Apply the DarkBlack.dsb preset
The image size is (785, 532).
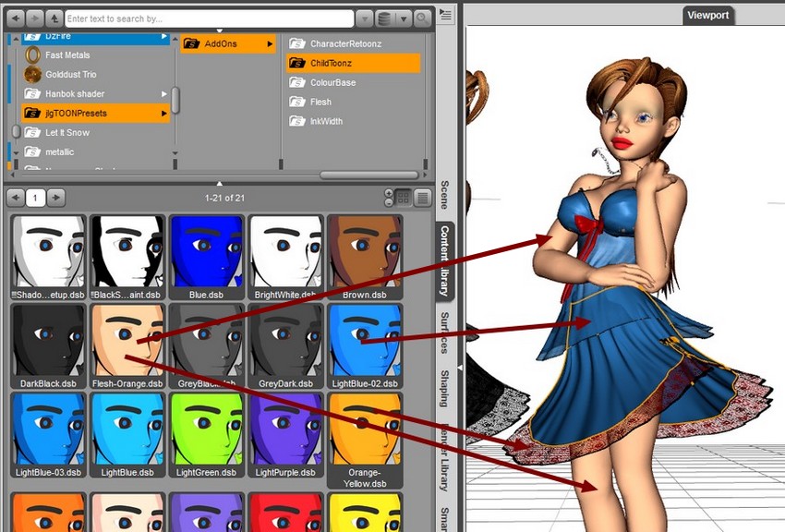point(48,346)
